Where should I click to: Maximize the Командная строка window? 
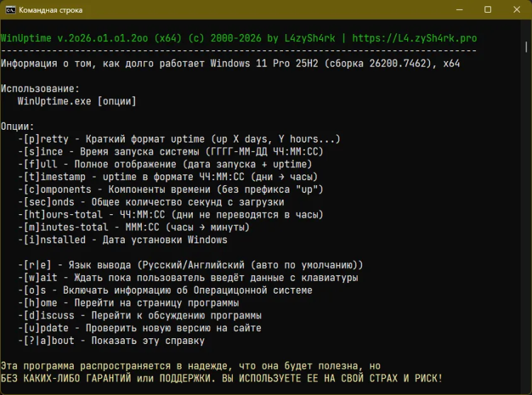point(488,10)
